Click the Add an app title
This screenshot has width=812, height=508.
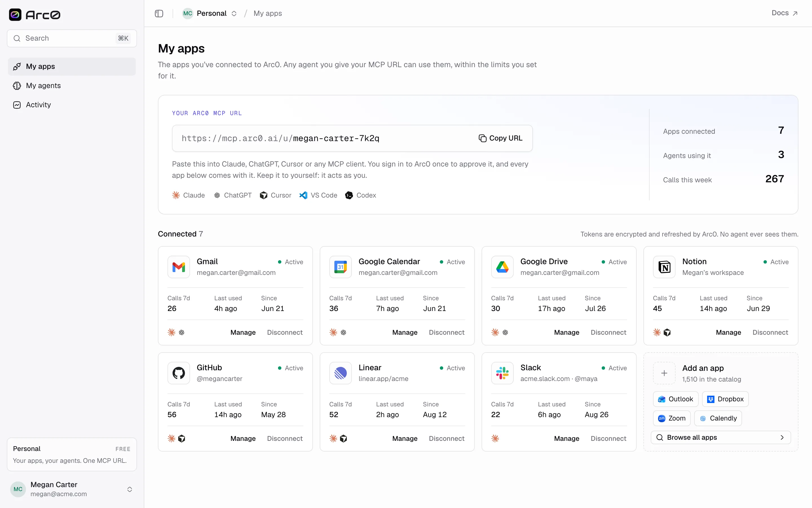coord(703,368)
